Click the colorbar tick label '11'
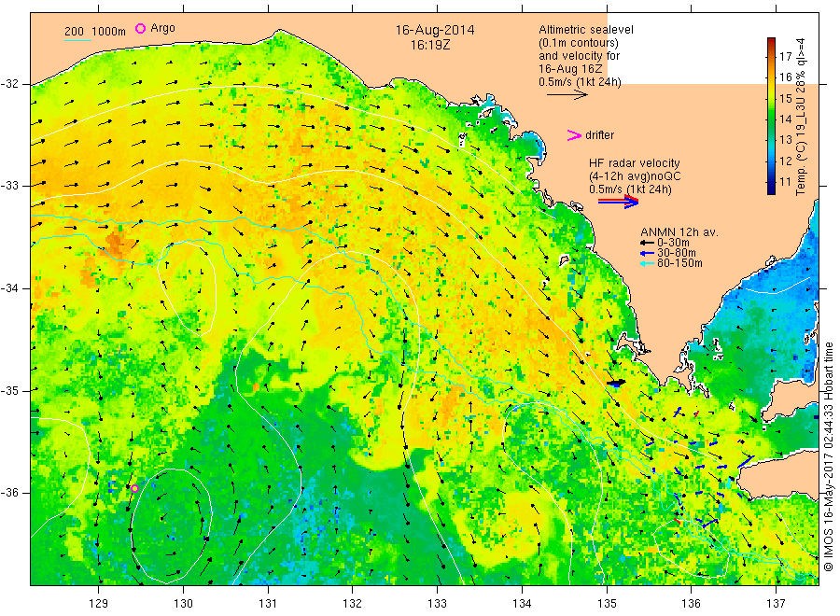 (785, 182)
